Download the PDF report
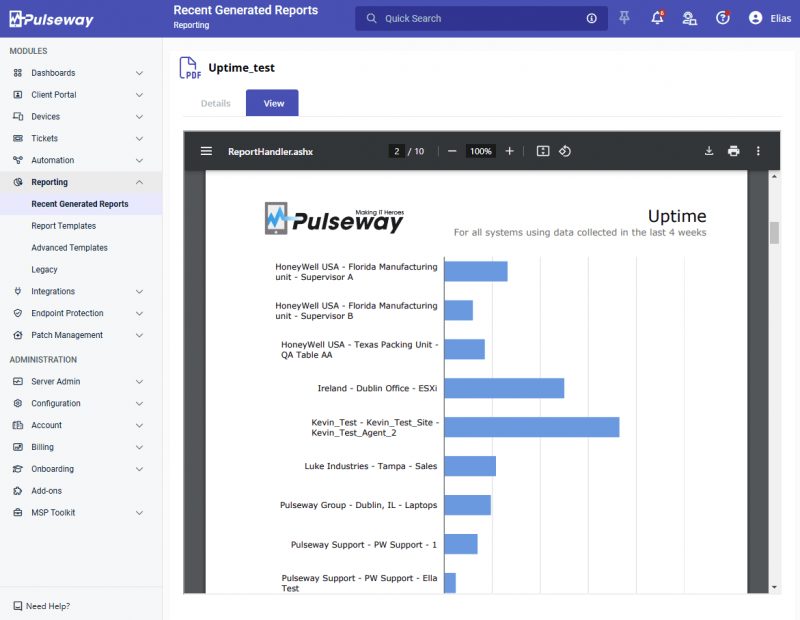 pos(709,151)
